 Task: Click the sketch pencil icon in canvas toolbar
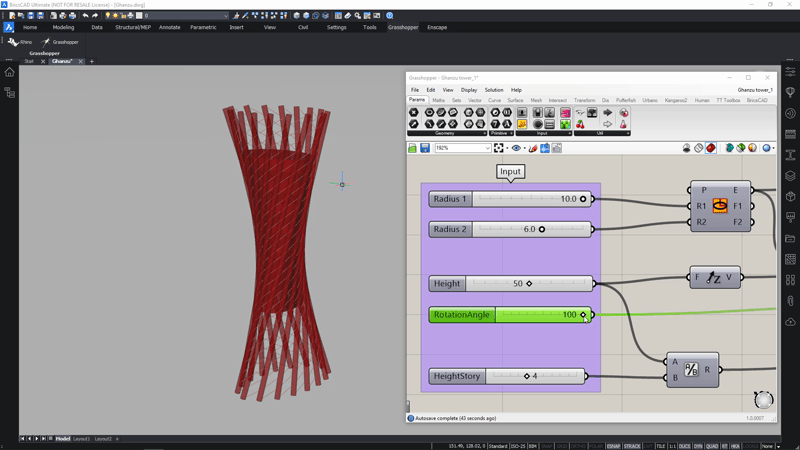click(x=533, y=148)
